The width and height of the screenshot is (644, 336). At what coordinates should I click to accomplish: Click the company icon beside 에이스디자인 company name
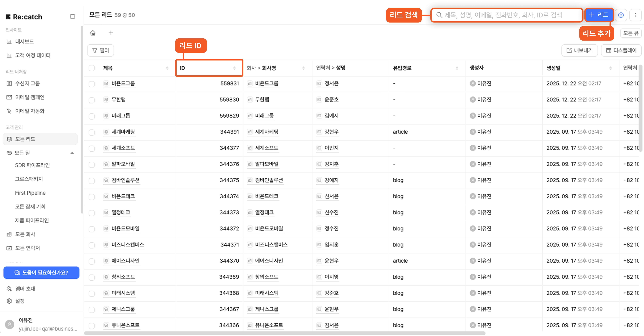250,261
